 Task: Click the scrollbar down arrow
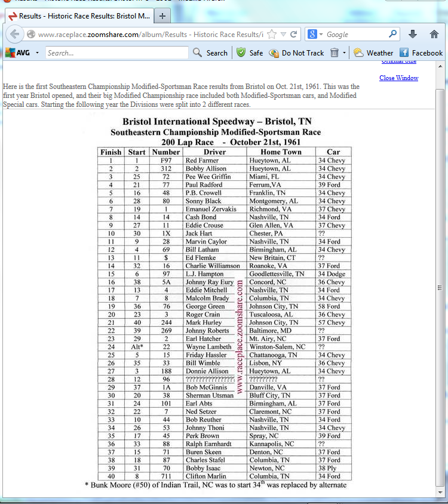[440, 492]
